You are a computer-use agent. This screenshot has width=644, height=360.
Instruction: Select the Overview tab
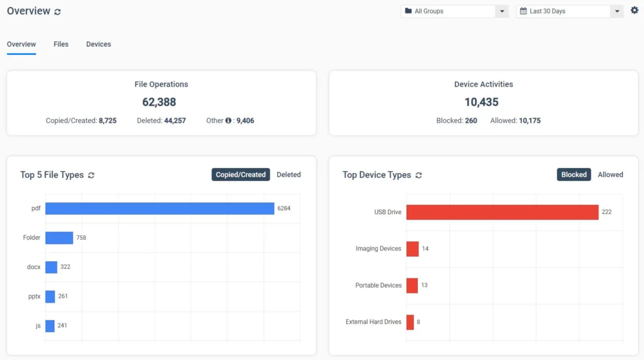tap(21, 44)
